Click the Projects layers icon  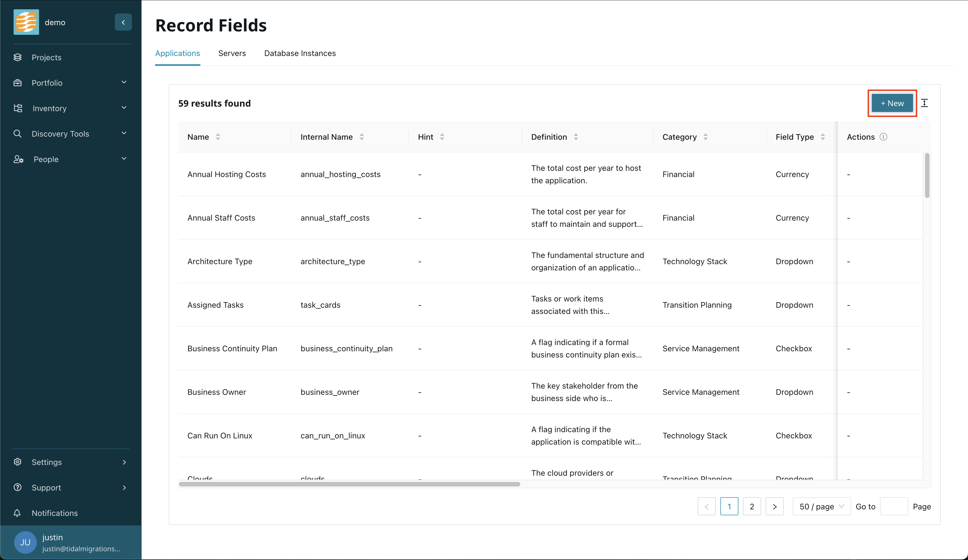click(18, 57)
